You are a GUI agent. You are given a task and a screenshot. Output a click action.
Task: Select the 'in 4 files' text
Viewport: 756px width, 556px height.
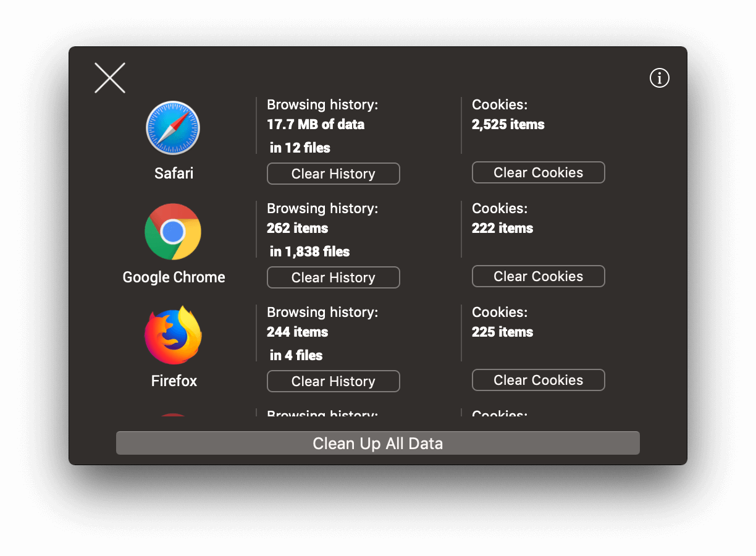[x=296, y=355]
